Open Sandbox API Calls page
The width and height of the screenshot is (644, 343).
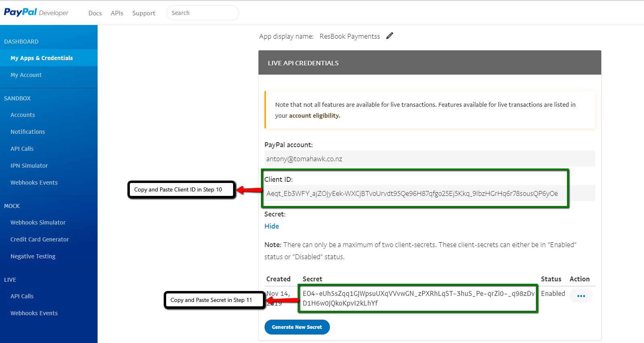[x=22, y=149]
